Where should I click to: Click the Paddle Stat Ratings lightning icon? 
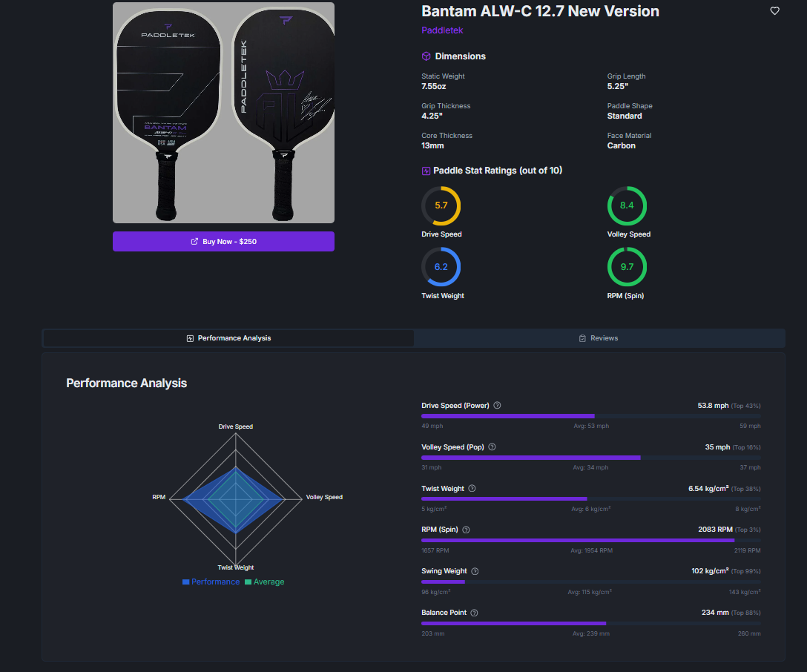(x=425, y=171)
